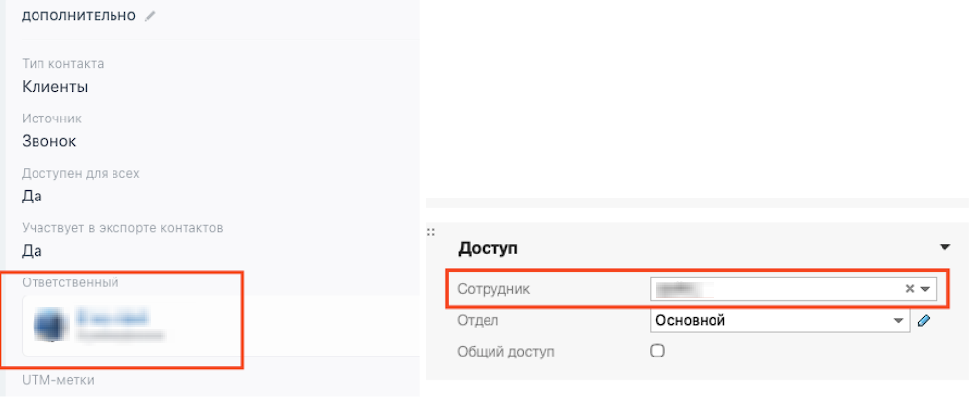Open the Сотрудник dropdown arrow

pos(925,289)
